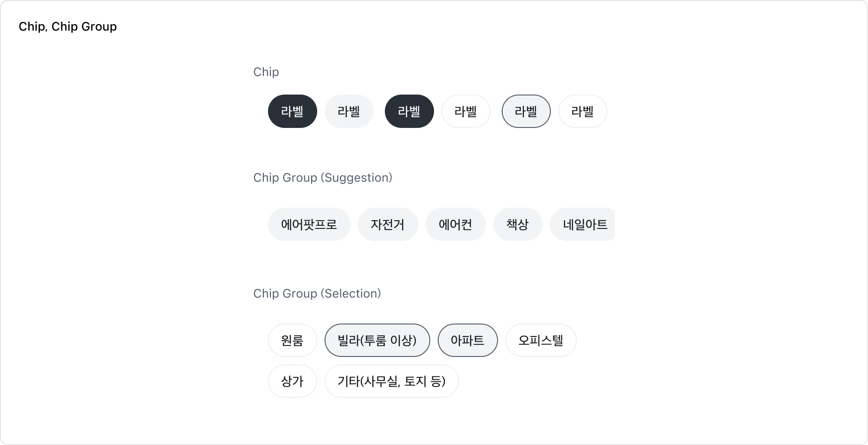Select the first dark filled 라벨 chip
The width and height of the screenshot is (868, 445).
click(x=293, y=111)
